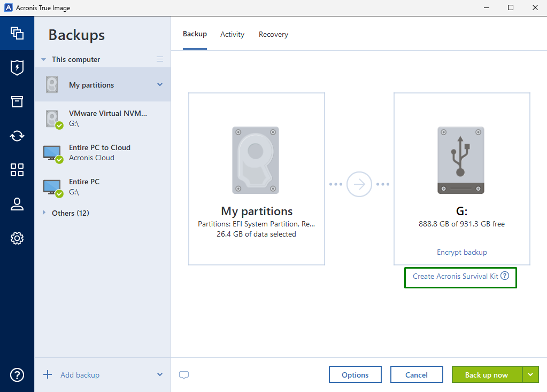Open the Backups section in sidebar
This screenshot has width=547, height=392.
[17, 33]
